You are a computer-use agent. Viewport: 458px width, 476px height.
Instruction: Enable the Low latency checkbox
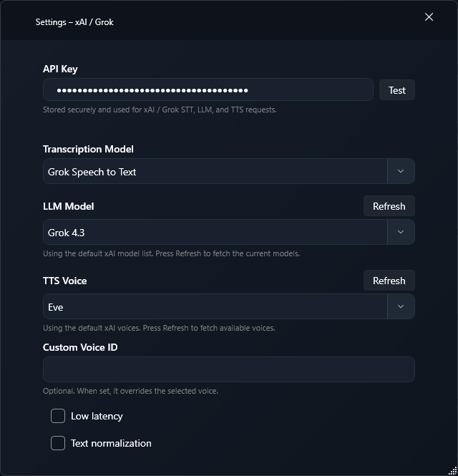coord(58,416)
